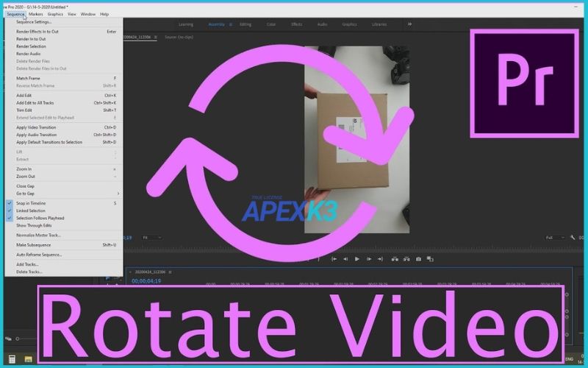Select Auto Reframe Sequence menu entry
Screen dimensions: 588x368
click(39, 255)
